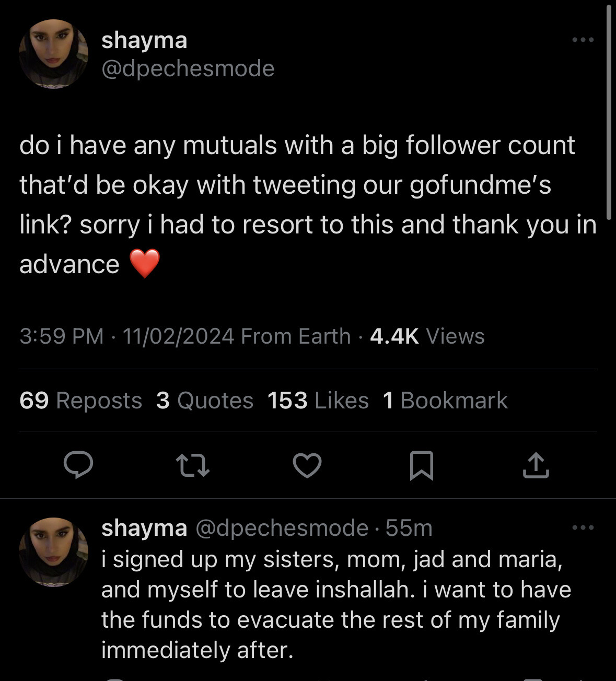This screenshot has width=616, height=681.
Task: Click the scrollbar on the right edge
Action: (608, 112)
